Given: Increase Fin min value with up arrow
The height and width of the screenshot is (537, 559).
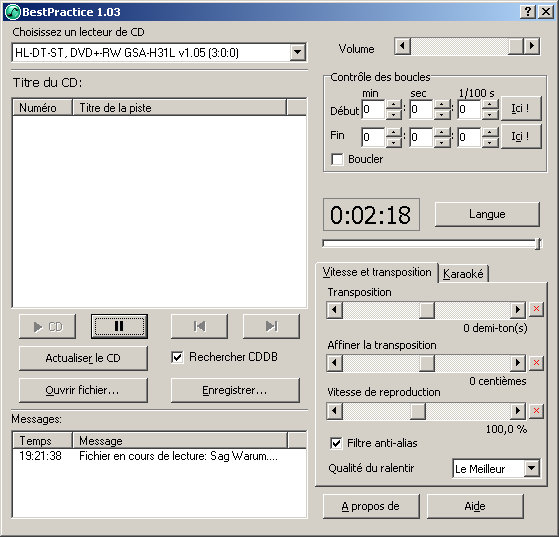Looking at the screenshot, I should coord(394,132).
